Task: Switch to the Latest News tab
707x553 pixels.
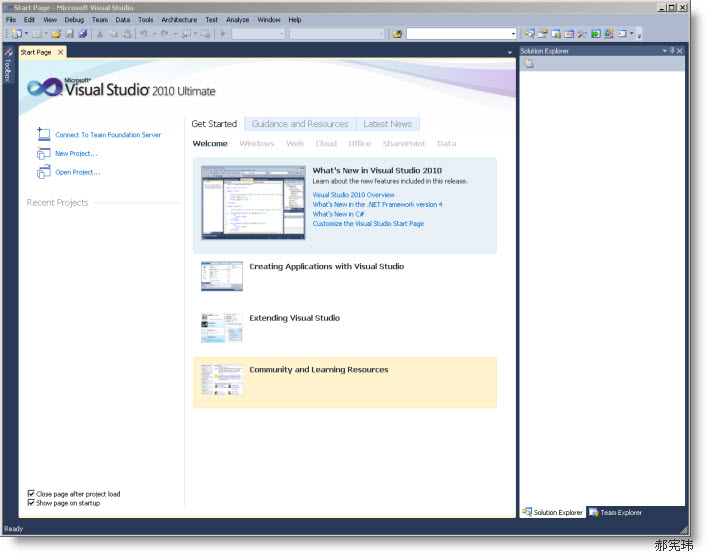Action: [x=387, y=124]
